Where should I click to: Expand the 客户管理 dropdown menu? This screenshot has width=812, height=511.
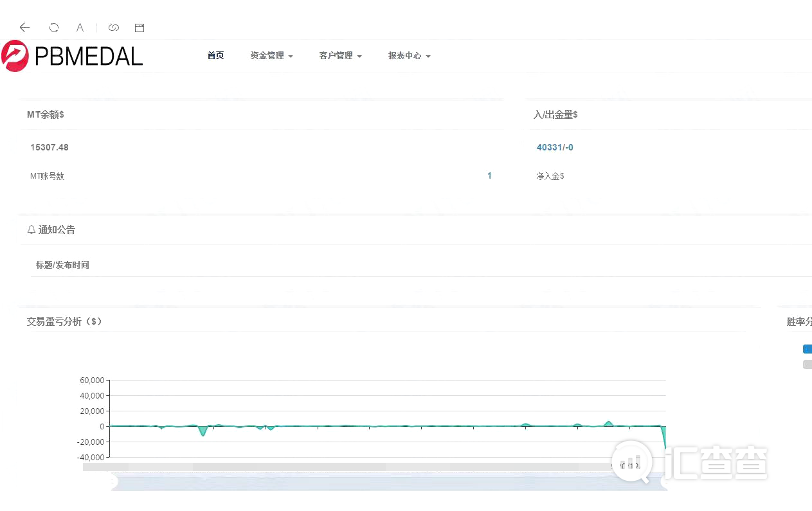click(x=340, y=56)
